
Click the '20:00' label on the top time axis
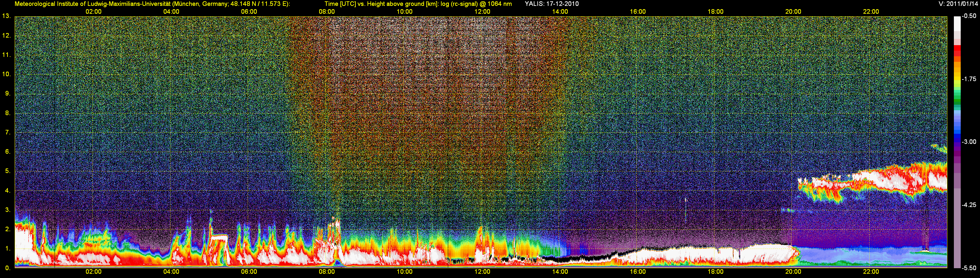tap(793, 12)
